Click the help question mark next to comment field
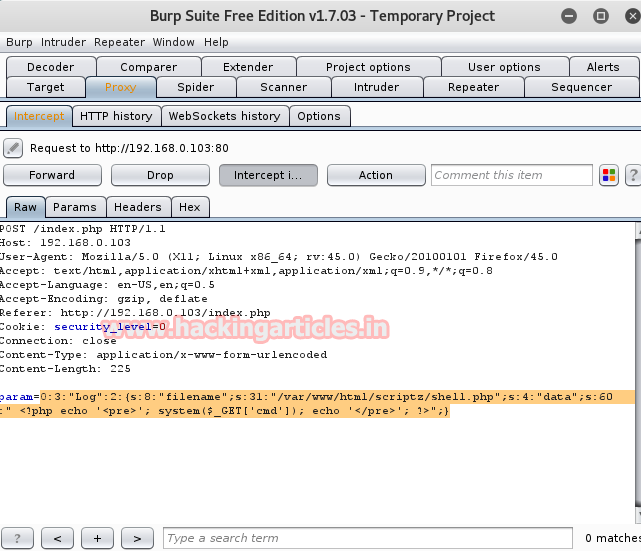The width and height of the screenshot is (641, 551). (633, 175)
